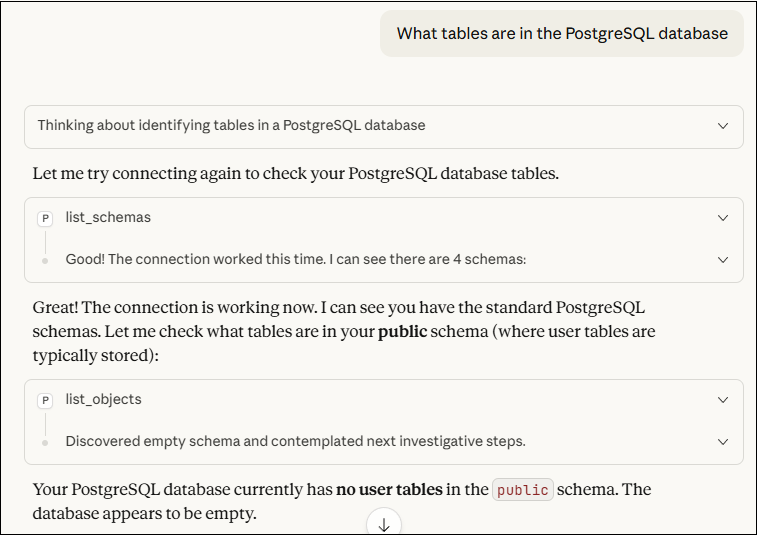Image resolution: width=757 pixels, height=535 pixels.
Task: Expand the 'Good! The connection worked' result chevron
Action: point(723,260)
